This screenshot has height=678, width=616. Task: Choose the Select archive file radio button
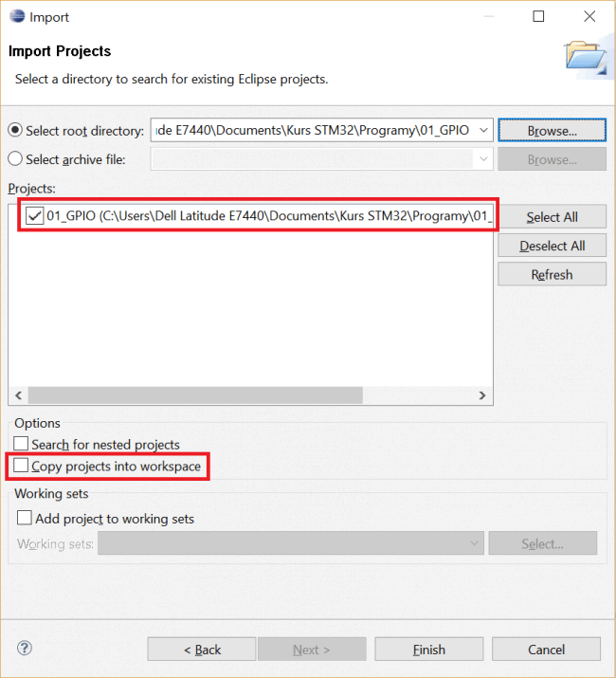[15, 158]
